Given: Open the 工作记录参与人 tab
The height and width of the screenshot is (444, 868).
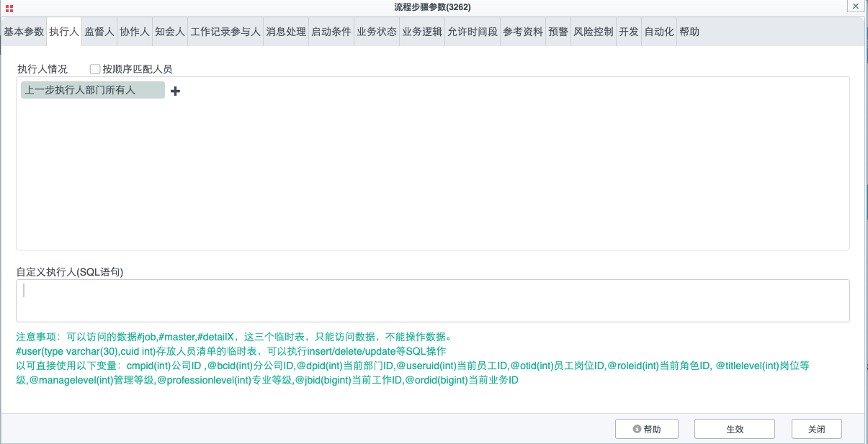Looking at the screenshot, I should click(x=225, y=32).
